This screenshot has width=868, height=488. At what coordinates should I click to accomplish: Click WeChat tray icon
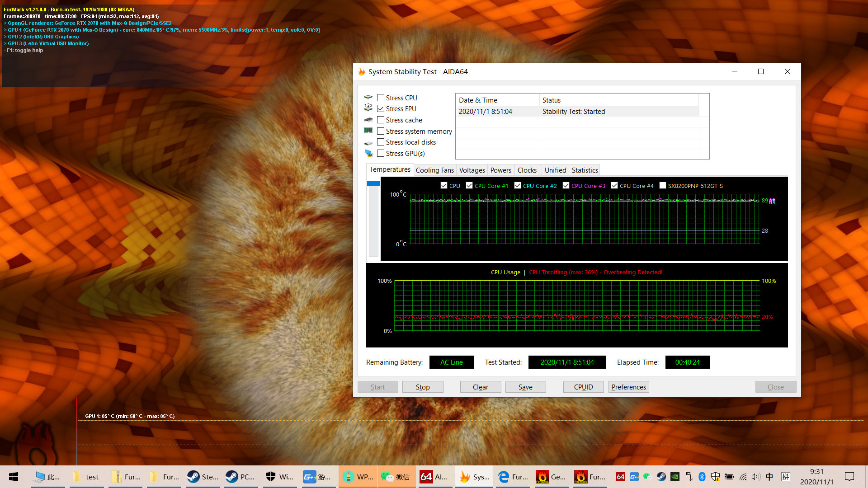647,477
